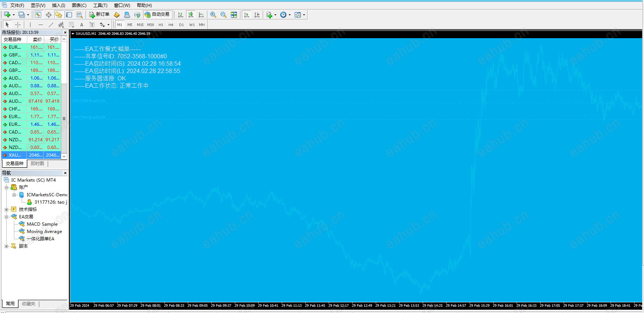Toggle chart shift icon
Image resolution: width=644 pixels, height=313 pixels.
click(x=257, y=15)
